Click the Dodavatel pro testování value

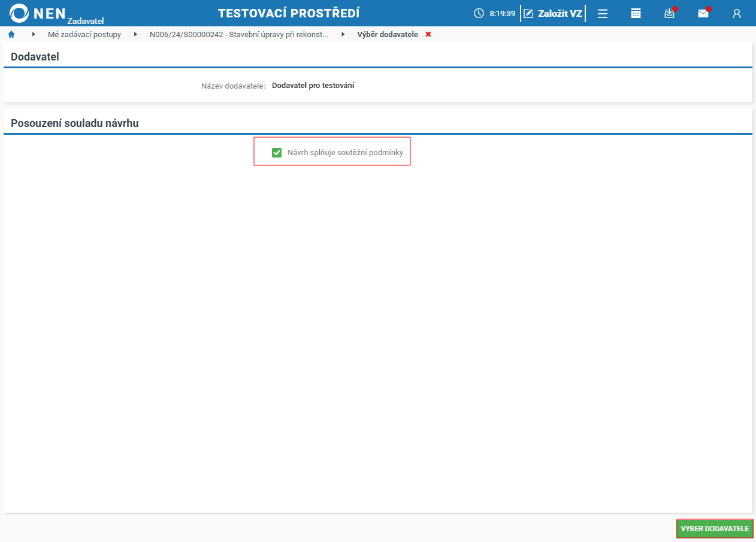[x=313, y=86]
